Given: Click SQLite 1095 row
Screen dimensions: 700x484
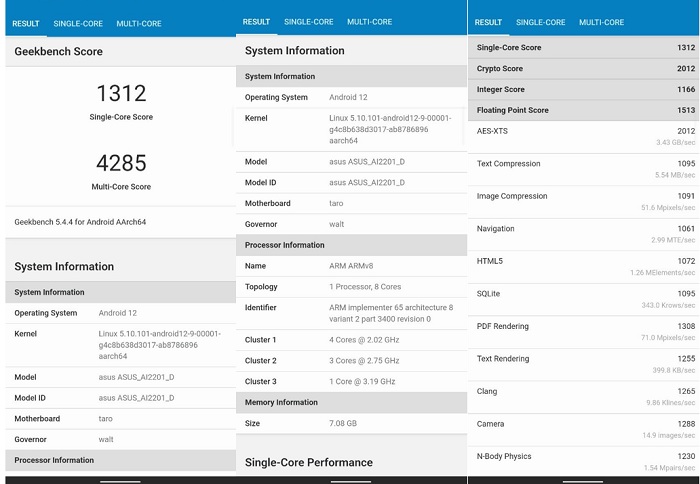Looking at the screenshot, I should point(583,300).
